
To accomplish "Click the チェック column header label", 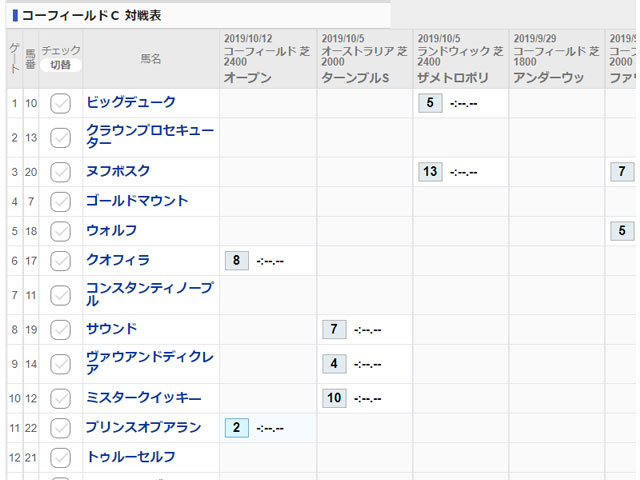I will point(61,51).
